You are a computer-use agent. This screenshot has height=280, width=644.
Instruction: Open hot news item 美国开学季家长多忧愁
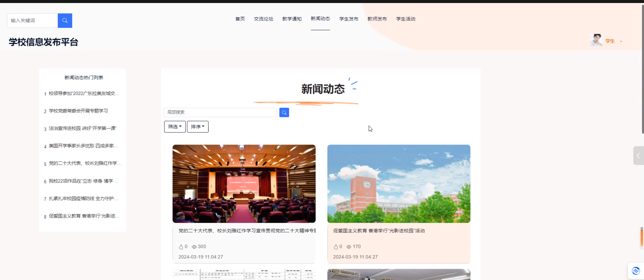[x=84, y=146]
